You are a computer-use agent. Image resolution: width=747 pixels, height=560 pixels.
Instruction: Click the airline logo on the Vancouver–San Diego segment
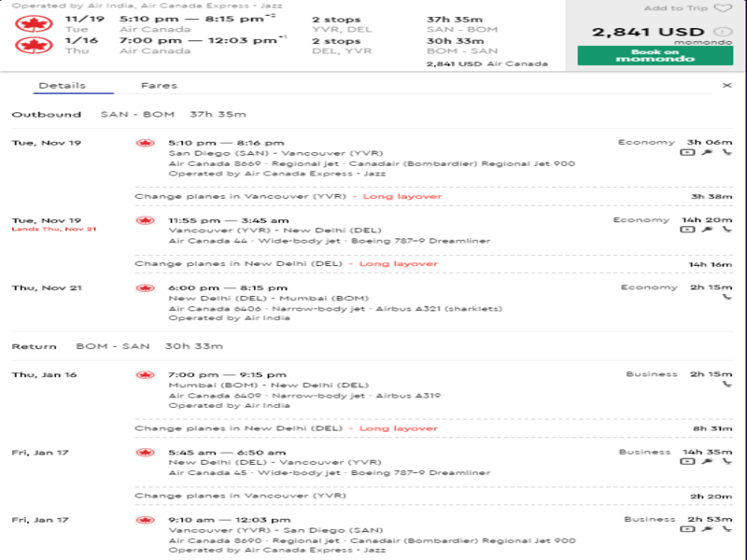145,520
